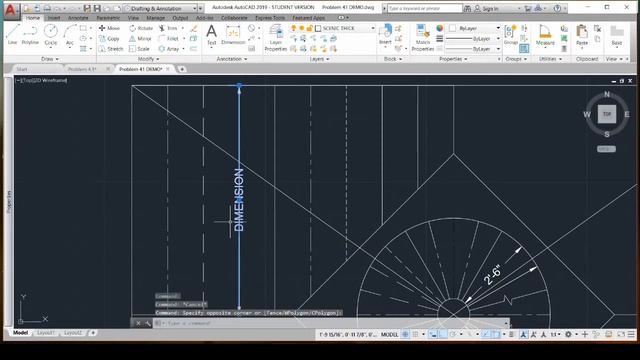Click the Plot print icon in quick access toolbar
This screenshot has height=360, width=640.
coord(47,8)
